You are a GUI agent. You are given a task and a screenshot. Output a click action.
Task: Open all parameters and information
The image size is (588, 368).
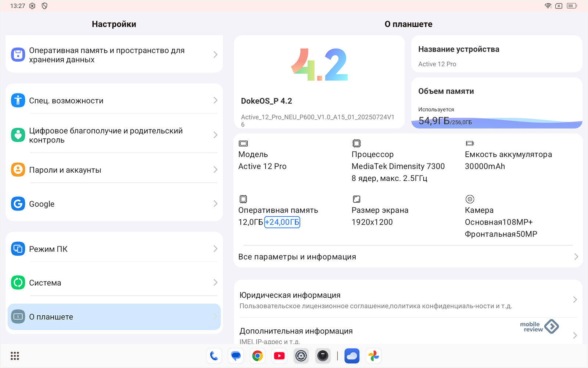(x=408, y=256)
